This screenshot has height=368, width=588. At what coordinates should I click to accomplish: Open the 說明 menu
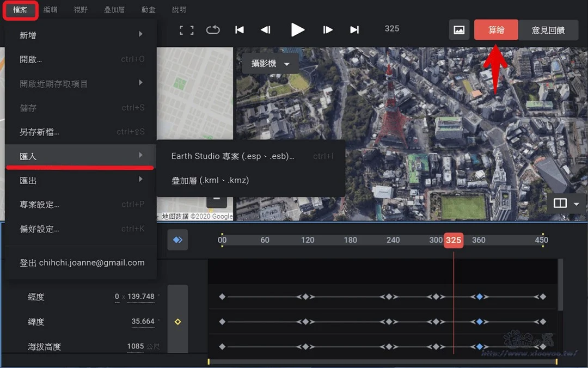[179, 10]
